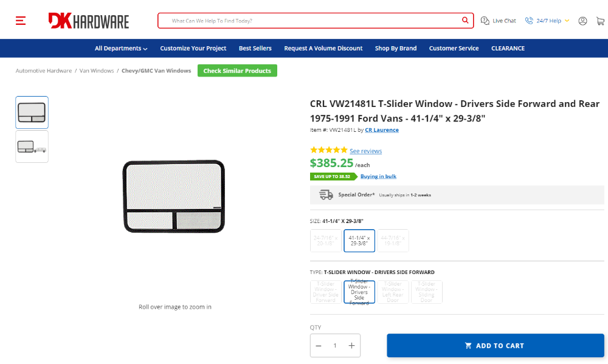608x364 pixels.
Task: Decrease quantity with the minus icon
Action: coord(319,345)
